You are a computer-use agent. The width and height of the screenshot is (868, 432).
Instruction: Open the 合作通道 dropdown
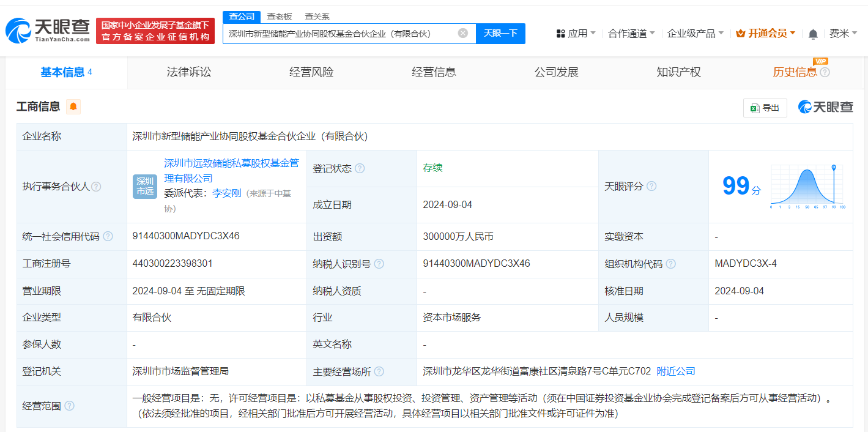pyautogui.click(x=627, y=33)
